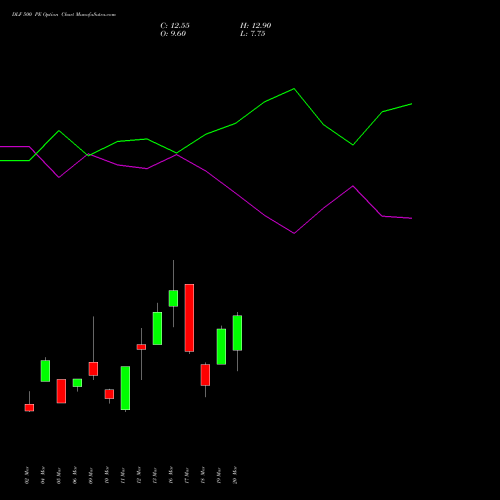Click the small red candle for 02 Mar
This screenshot has width=500, height=500.
click(x=29, y=408)
